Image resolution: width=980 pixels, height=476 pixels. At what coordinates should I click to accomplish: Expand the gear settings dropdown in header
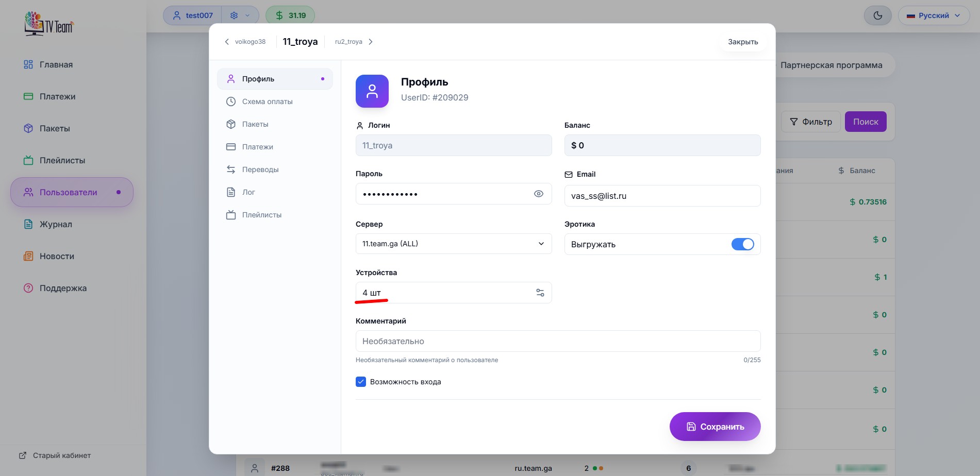[x=240, y=15]
